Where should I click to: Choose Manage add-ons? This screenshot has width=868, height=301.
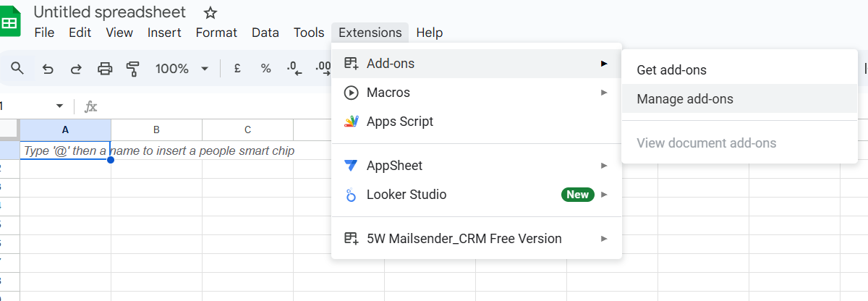739,99
